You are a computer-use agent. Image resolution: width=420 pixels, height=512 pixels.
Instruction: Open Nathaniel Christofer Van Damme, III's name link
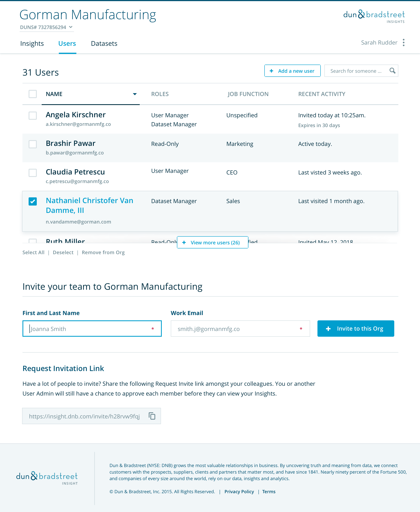pyautogui.click(x=89, y=205)
